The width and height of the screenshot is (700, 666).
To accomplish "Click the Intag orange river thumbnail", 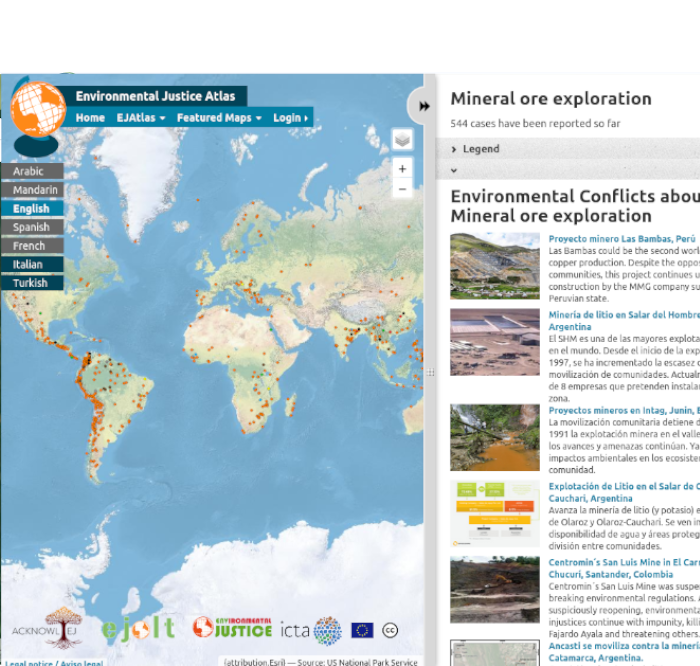I will (x=495, y=437).
